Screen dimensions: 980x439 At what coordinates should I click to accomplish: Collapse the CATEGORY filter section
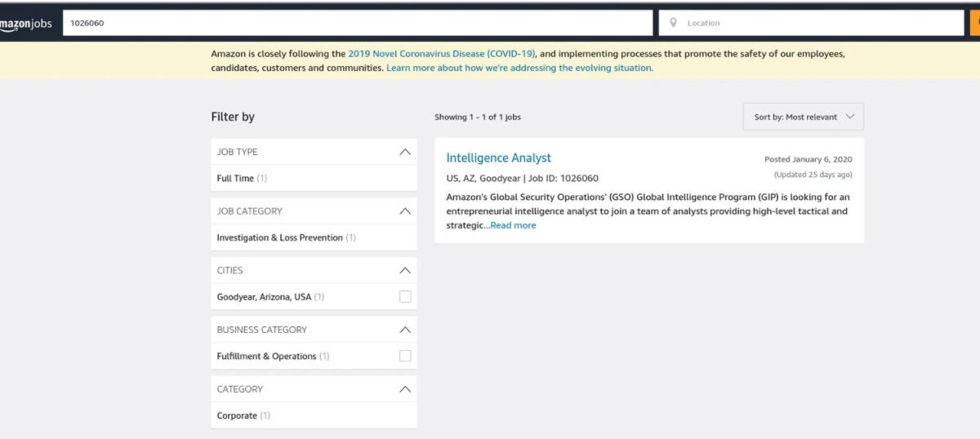405,389
